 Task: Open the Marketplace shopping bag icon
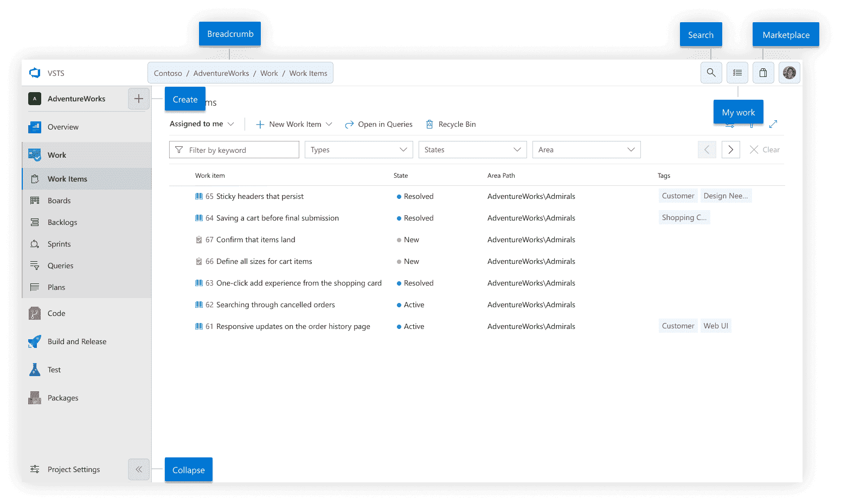tap(763, 73)
